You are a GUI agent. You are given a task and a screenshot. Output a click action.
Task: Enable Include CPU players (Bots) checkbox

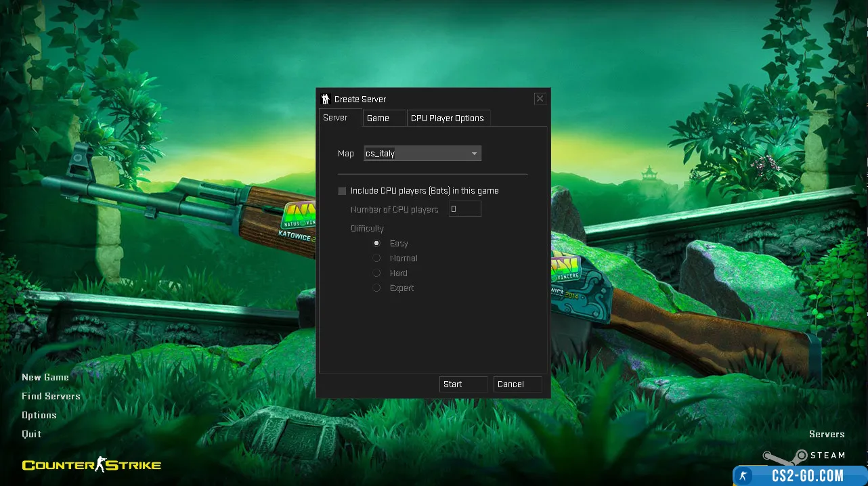pyautogui.click(x=342, y=191)
